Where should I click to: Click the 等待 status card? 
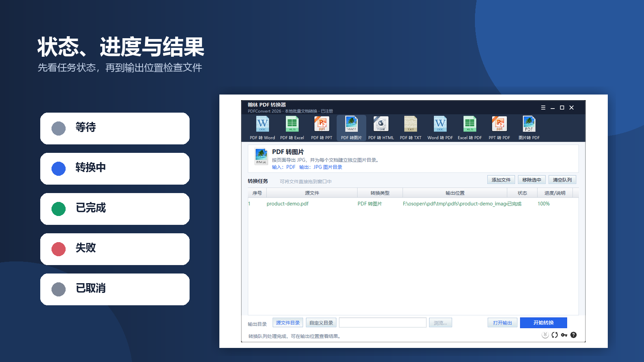[x=115, y=128]
